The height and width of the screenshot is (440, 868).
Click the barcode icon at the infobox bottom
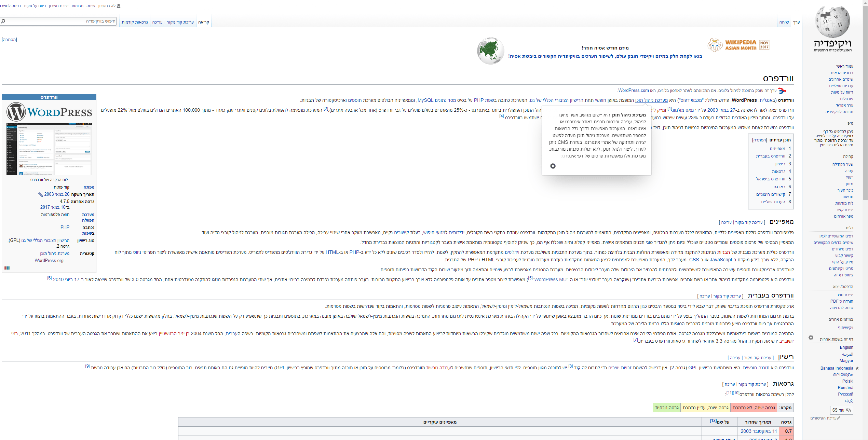point(7,268)
